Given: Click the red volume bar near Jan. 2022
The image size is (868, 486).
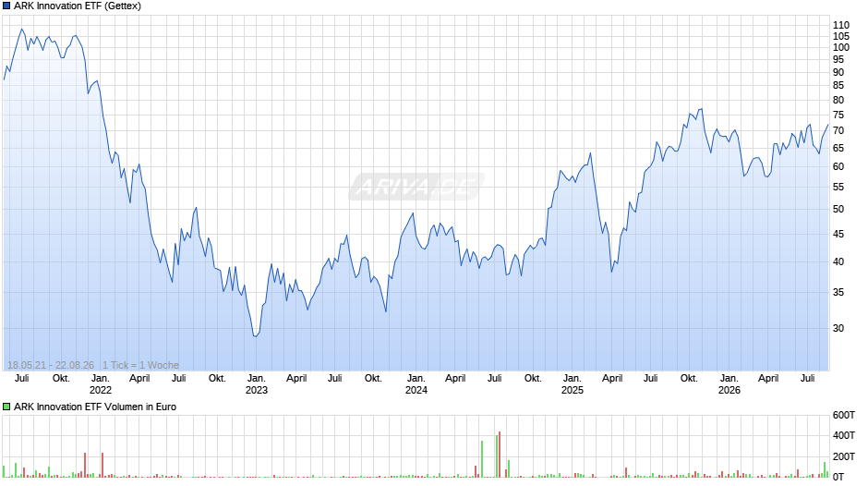Looking at the screenshot, I should (102, 465).
